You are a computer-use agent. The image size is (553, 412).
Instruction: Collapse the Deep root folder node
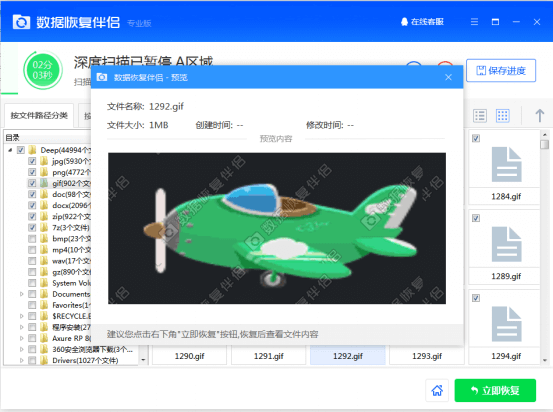10,150
